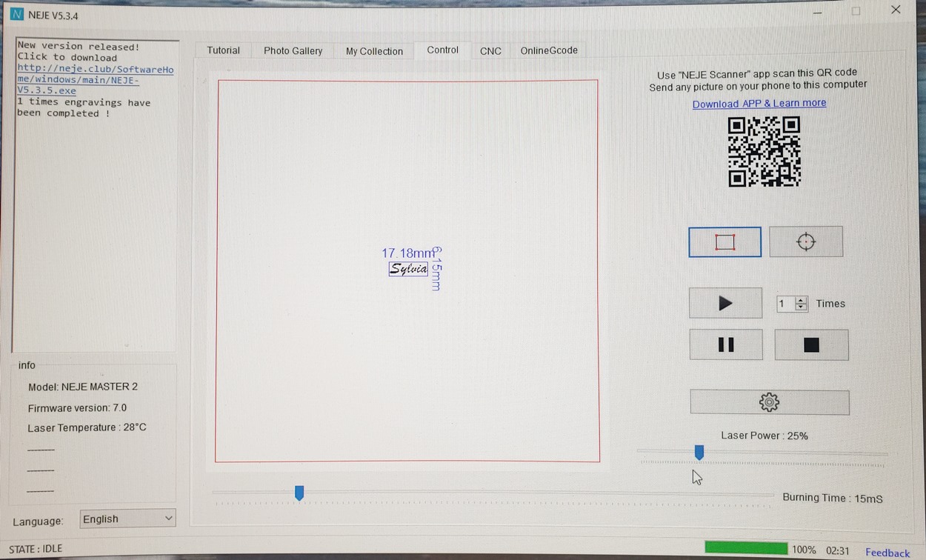Pause the engraving job

pyautogui.click(x=726, y=345)
